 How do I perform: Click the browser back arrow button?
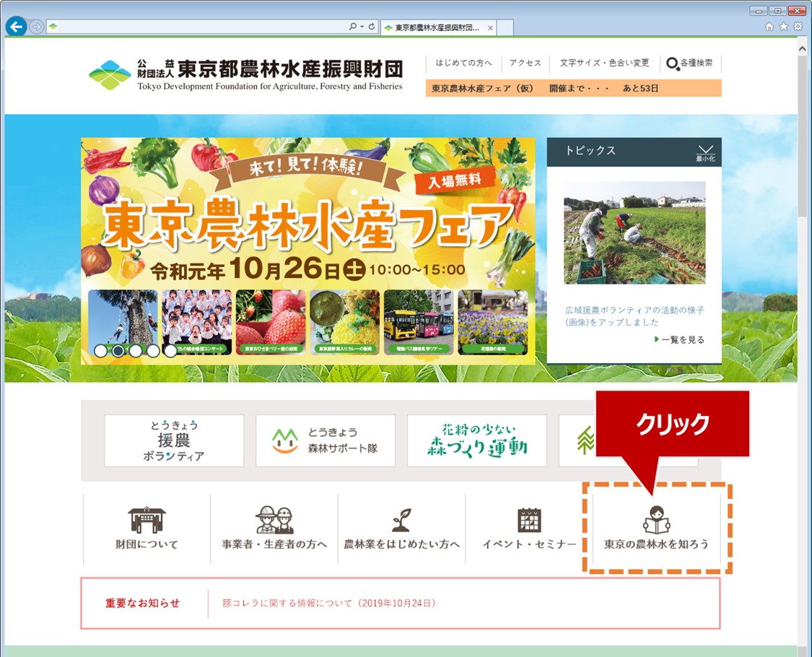(x=16, y=26)
